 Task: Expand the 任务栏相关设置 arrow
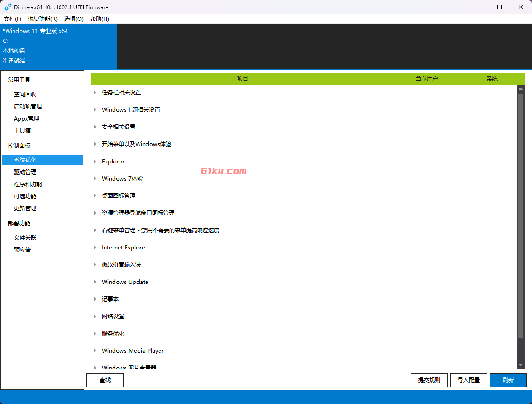pos(95,92)
